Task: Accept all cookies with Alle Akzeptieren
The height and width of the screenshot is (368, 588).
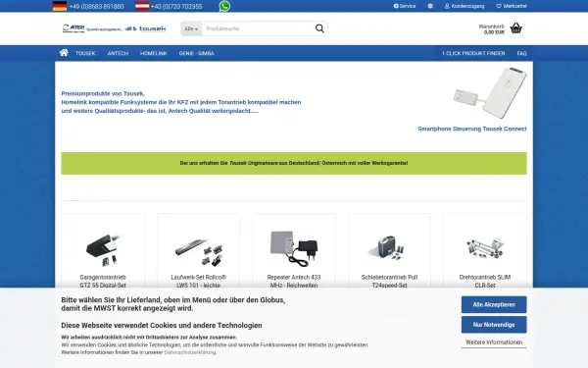Action: point(494,304)
